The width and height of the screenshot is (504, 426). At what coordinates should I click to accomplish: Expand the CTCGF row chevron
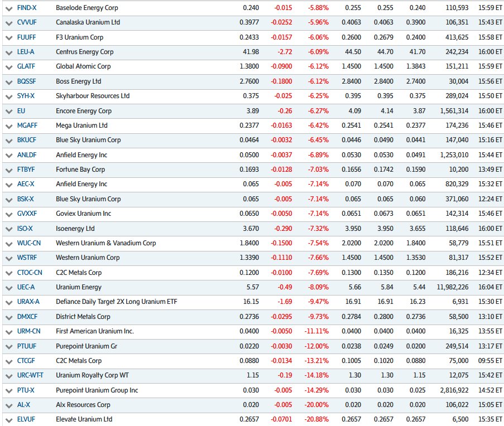pyautogui.click(x=9, y=361)
